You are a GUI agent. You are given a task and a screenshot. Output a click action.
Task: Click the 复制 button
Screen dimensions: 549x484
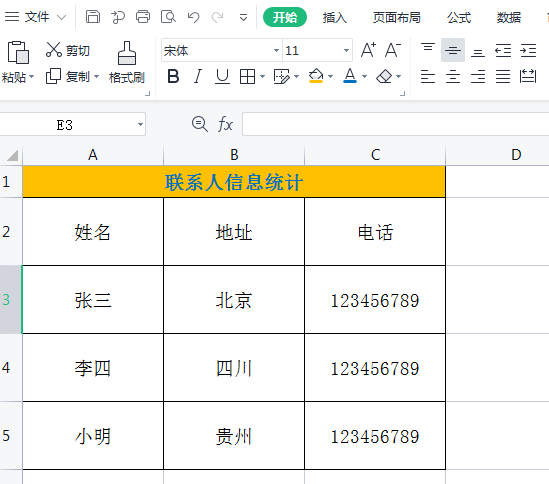(x=68, y=76)
